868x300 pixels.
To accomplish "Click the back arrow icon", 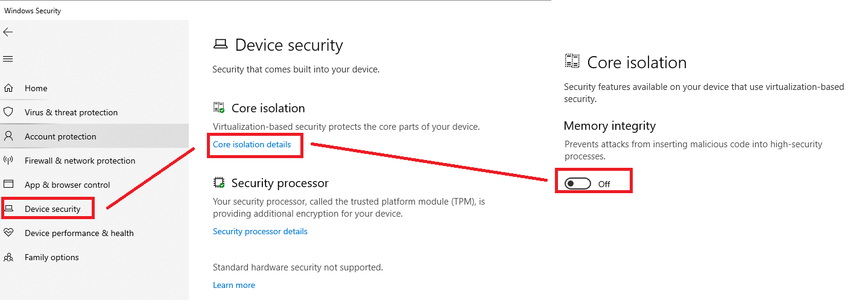I will (8, 32).
